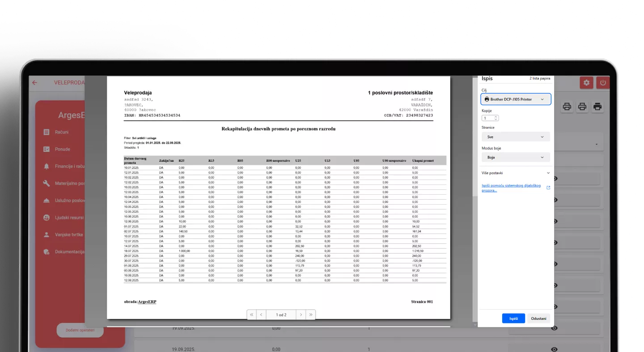Expand the Više postavki section

click(516, 173)
